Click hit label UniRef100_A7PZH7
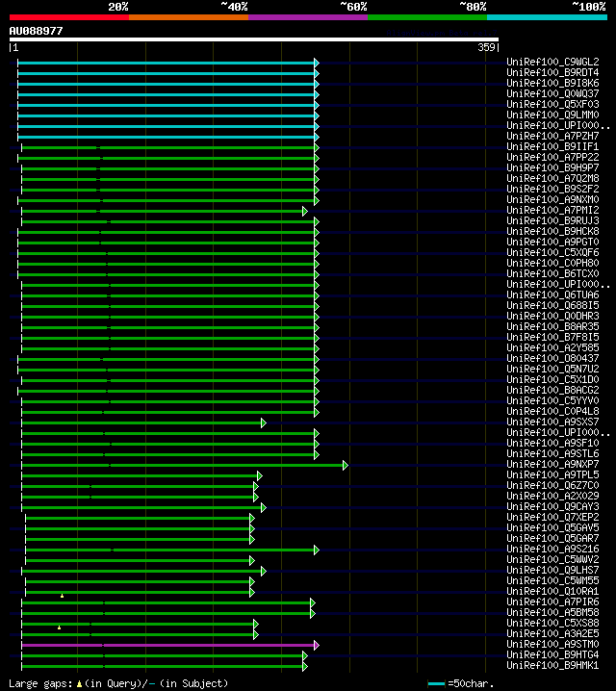This screenshot has height=691, width=616. coord(552,136)
